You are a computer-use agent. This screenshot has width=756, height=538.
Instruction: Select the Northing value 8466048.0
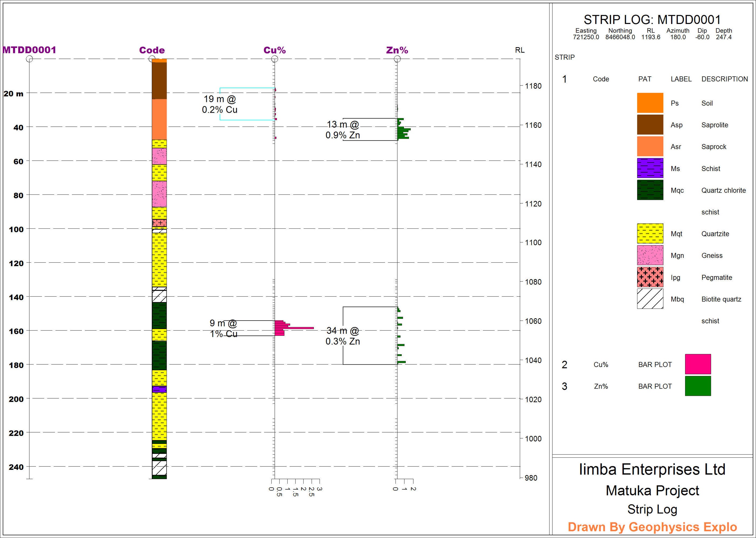click(x=620, y=37)
